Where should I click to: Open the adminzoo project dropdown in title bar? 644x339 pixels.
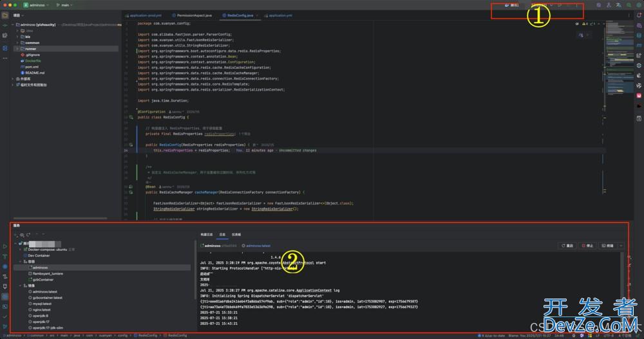(x=36, y=5)
